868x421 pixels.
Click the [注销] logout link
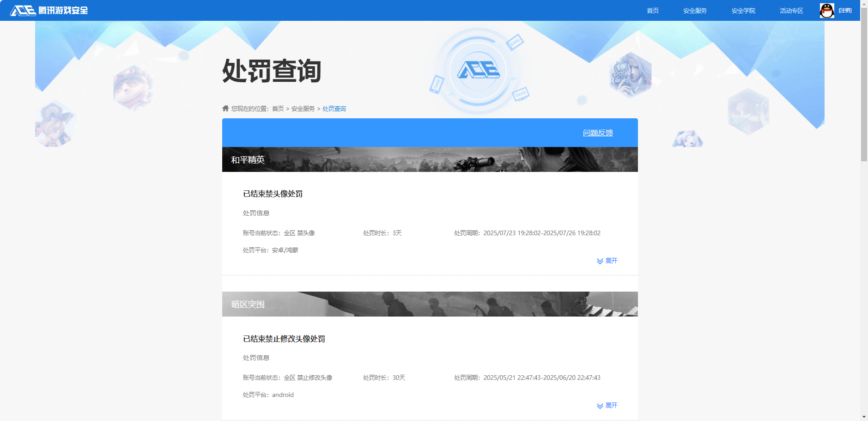click(x=845, y=11)
